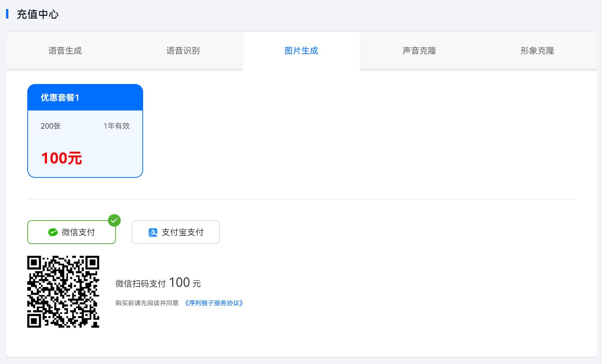Click the WeChat logo icon
Image resolution: width=602 pixels, height=364 pixels.
(x=53, y=232)
